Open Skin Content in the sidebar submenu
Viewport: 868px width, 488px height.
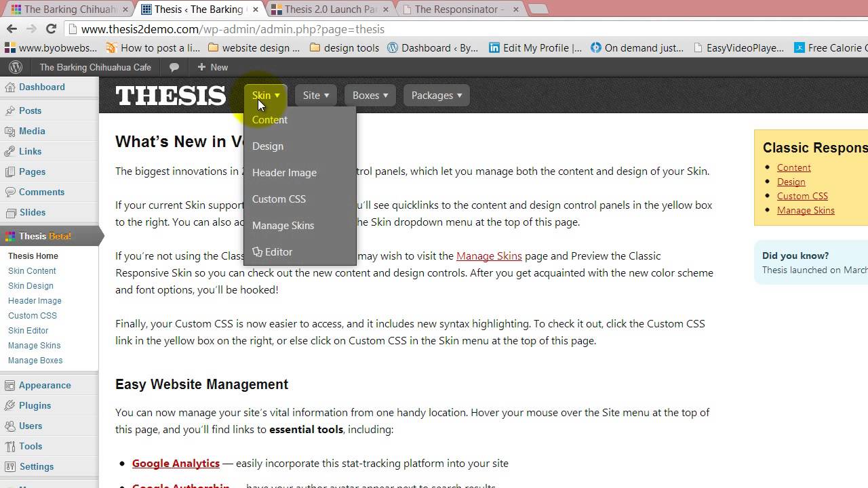[x=32, y=271]
